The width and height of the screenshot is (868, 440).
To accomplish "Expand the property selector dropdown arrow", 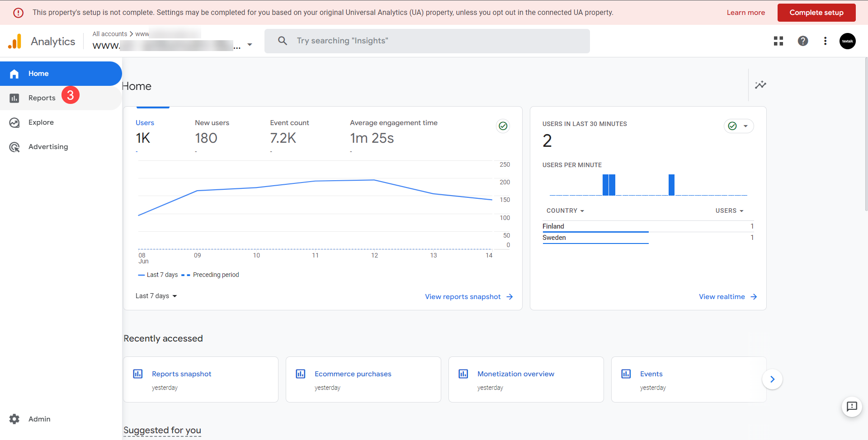I will [250, 45].
